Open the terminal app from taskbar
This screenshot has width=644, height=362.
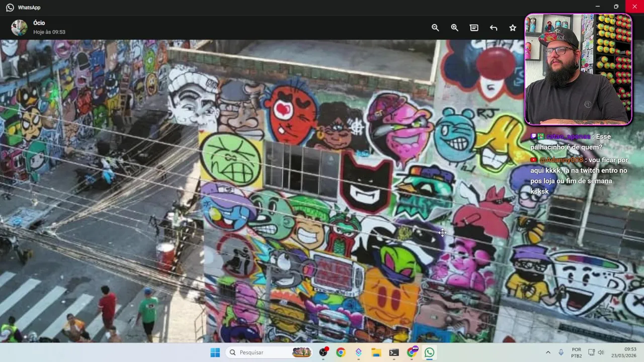pos(394,352)
